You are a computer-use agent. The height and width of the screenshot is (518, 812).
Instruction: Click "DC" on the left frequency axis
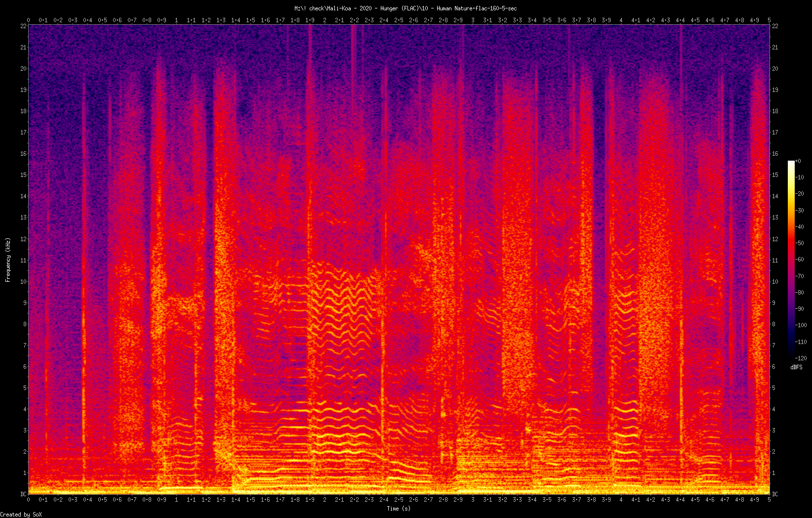(x=23, y=494)
